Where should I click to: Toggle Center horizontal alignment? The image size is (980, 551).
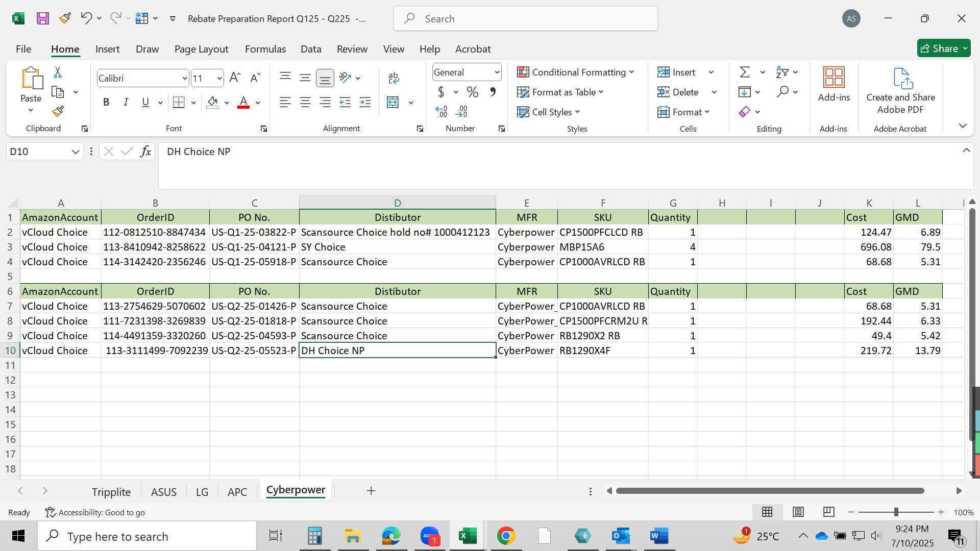coord(305,103)
